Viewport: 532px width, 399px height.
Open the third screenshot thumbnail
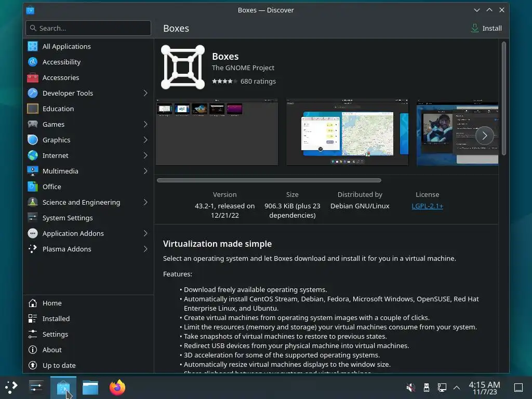[457, 132]
